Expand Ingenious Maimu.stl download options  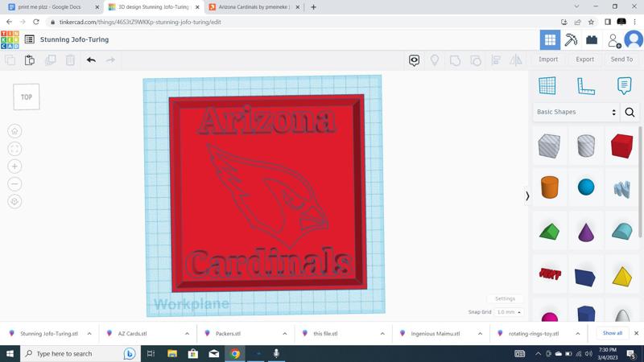point(480,334)
